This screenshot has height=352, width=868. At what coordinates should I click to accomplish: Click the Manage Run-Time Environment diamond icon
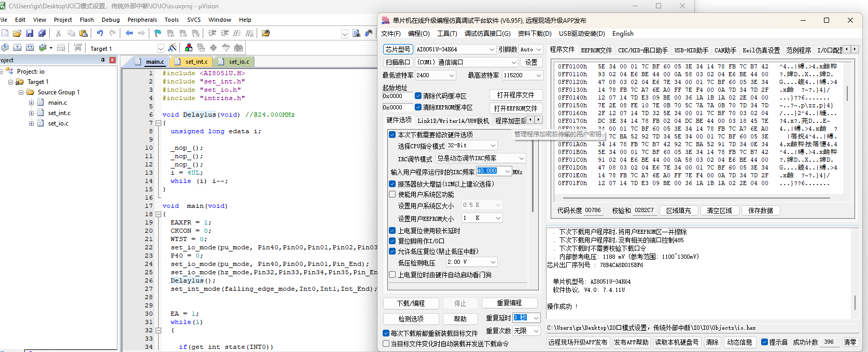213,48
